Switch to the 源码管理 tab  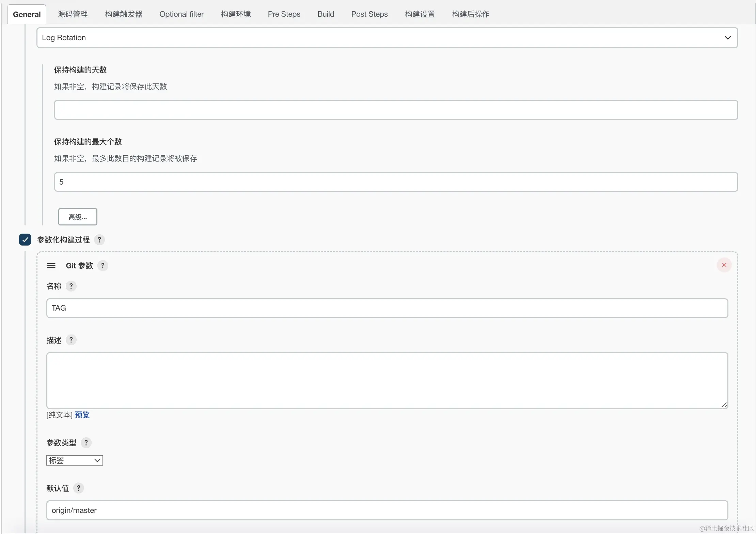[x=73, y=14]
